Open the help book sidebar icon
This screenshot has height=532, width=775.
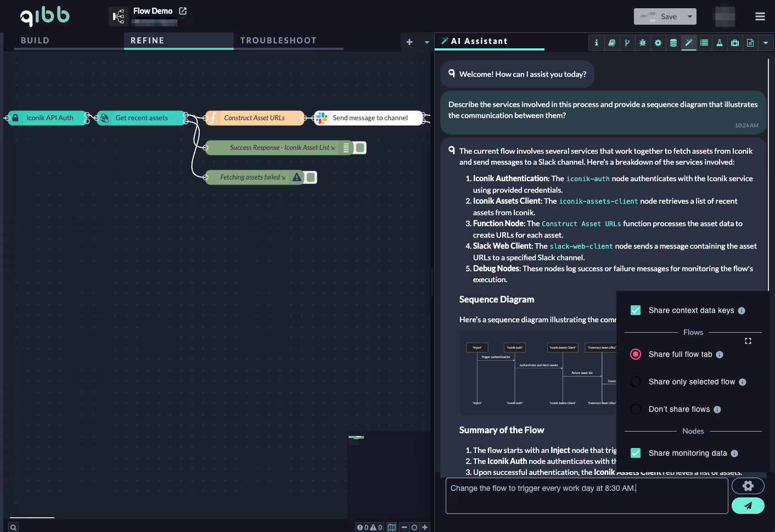(x=611, y=43)
